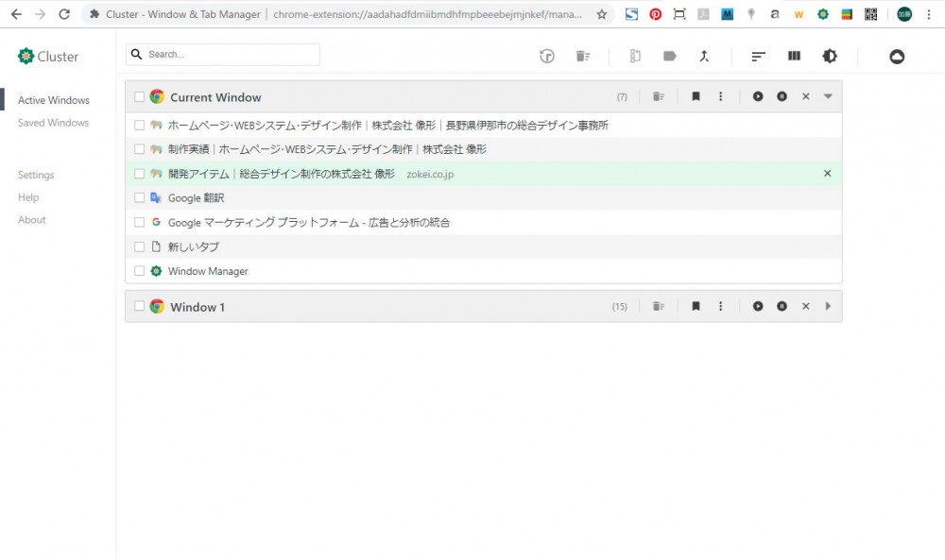Click the Search input field
Screen dimensions: 945x560
point(223,54)
